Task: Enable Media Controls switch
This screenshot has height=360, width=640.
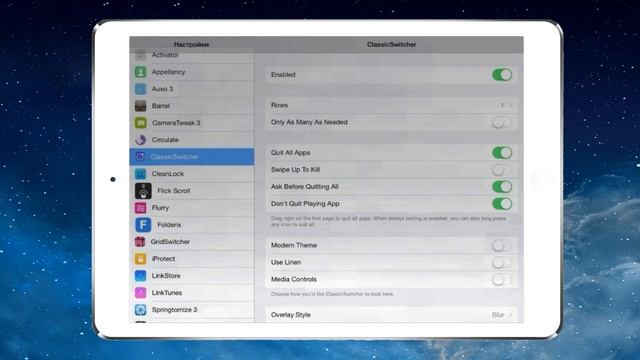Action: [x=502, y=280]
